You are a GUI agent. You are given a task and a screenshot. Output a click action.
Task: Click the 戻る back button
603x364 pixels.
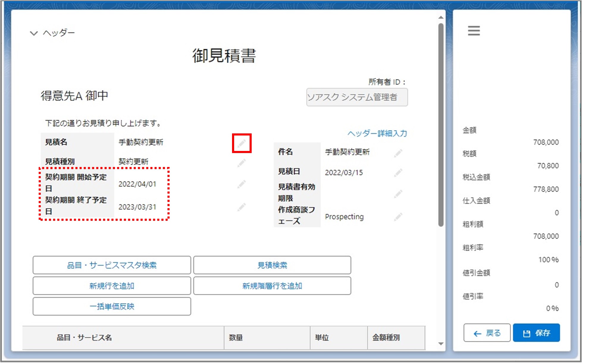coord(487,333)
